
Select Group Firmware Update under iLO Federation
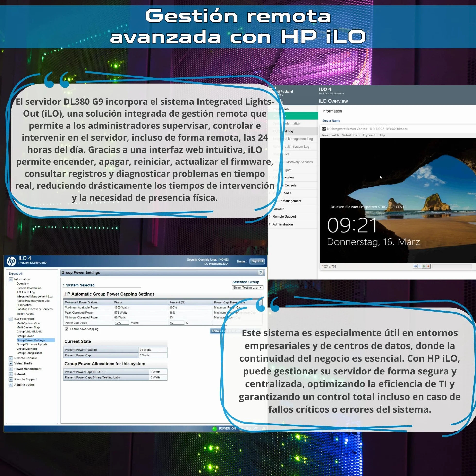coord(32,344)
